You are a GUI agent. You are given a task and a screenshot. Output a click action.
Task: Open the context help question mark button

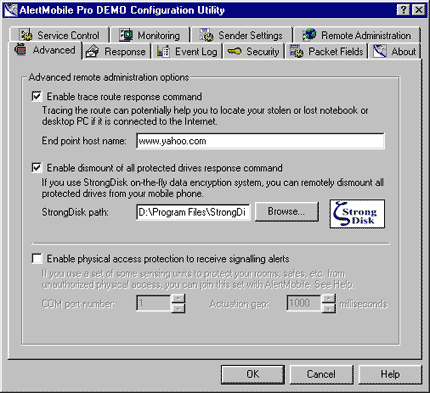coord(403,10)
